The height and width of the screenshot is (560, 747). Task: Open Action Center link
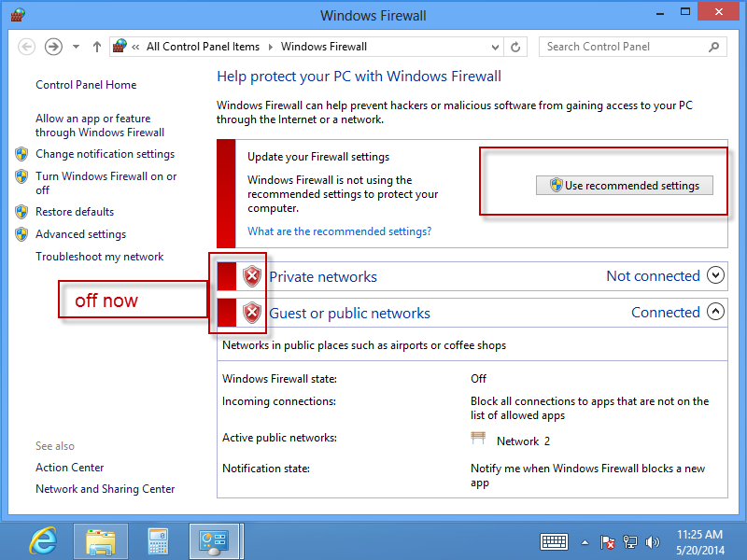(x=69, y=468)
